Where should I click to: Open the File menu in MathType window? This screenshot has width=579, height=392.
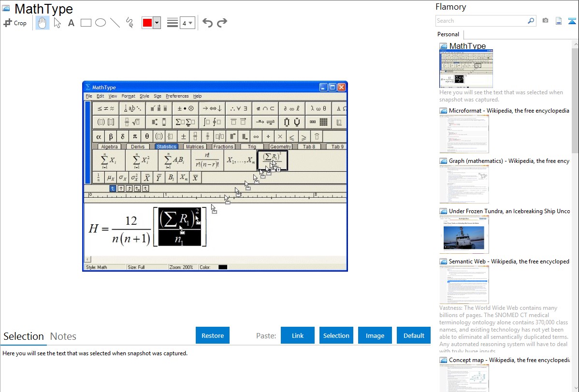tap(89, 96)
